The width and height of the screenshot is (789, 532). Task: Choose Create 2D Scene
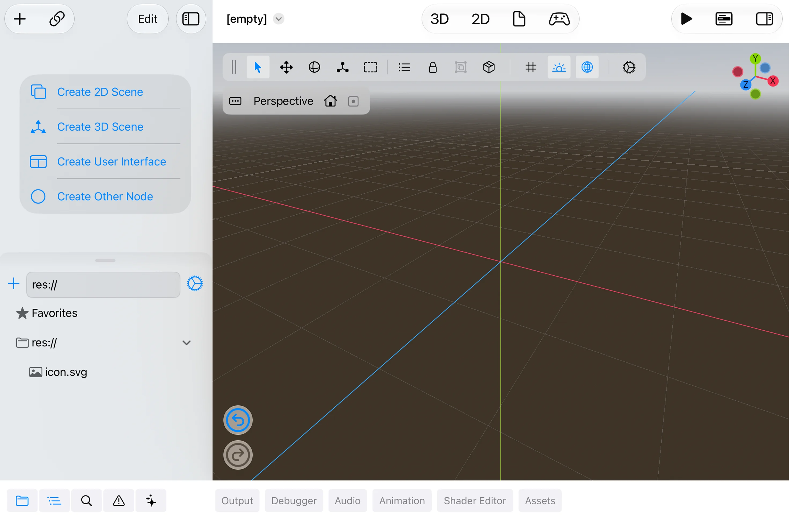[x=105, y=92]
